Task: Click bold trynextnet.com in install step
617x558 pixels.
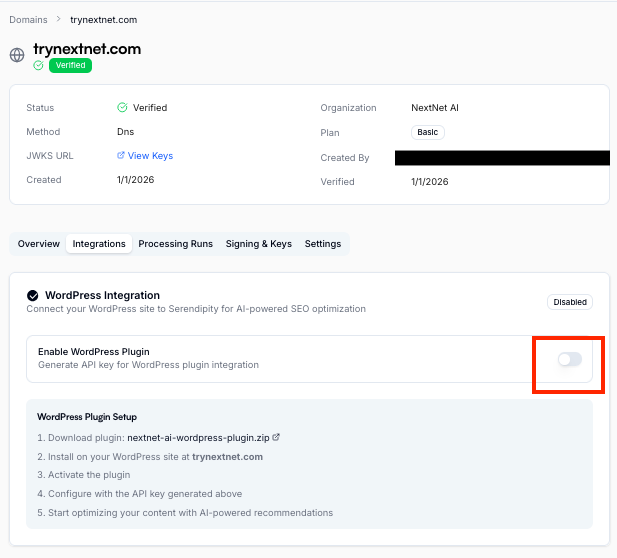Action: [227, 457]
